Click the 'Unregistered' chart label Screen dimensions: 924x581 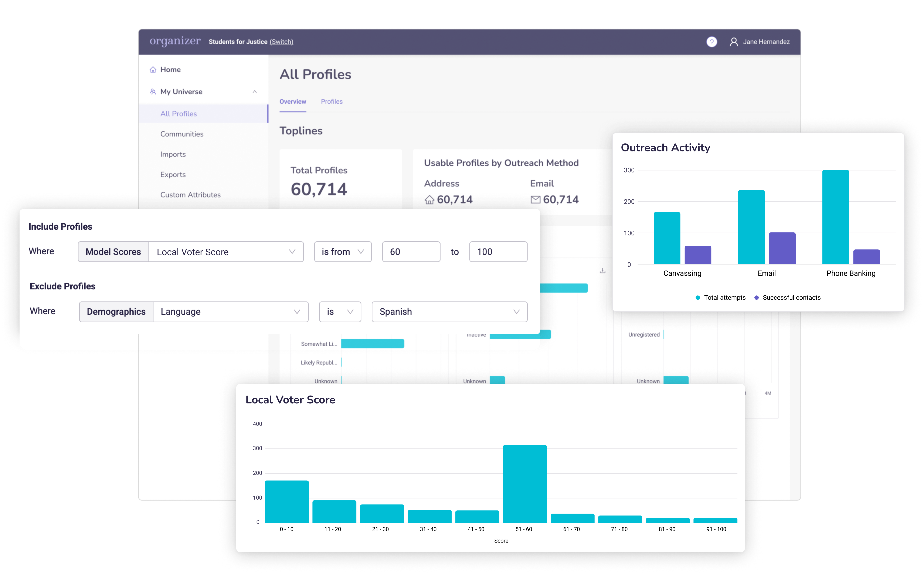coord(644,335)
